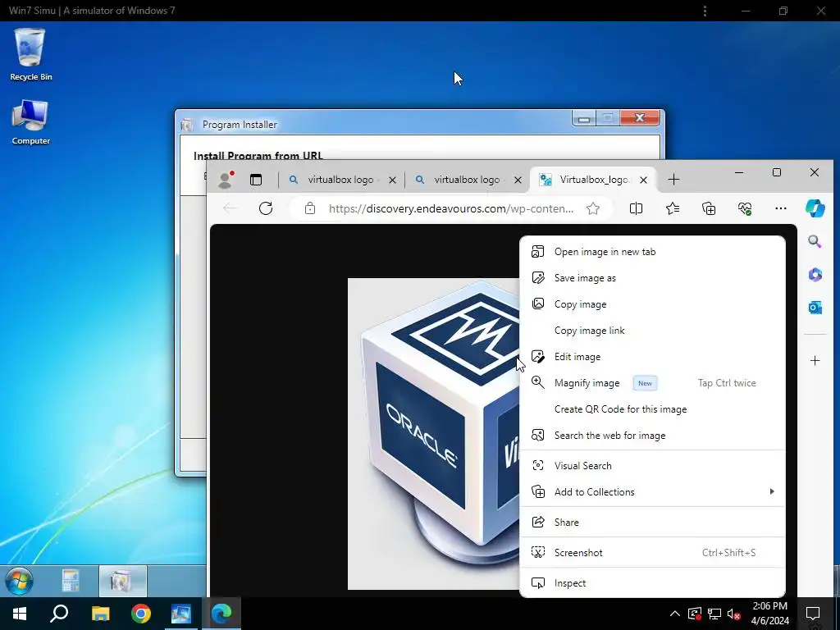Open the Win7 simulator Start orb

point(20,581)
